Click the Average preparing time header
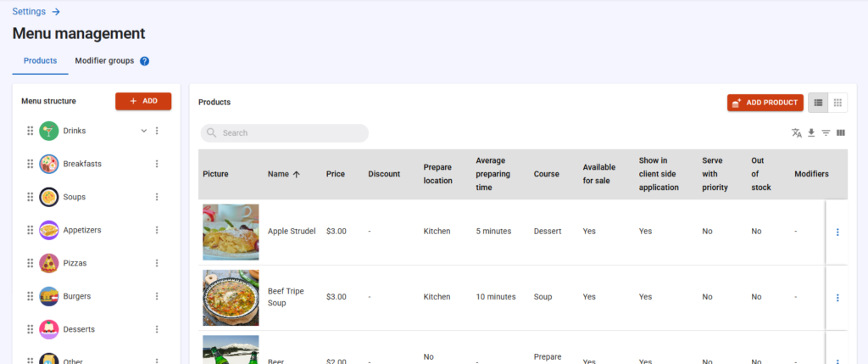 coord(493,174)
